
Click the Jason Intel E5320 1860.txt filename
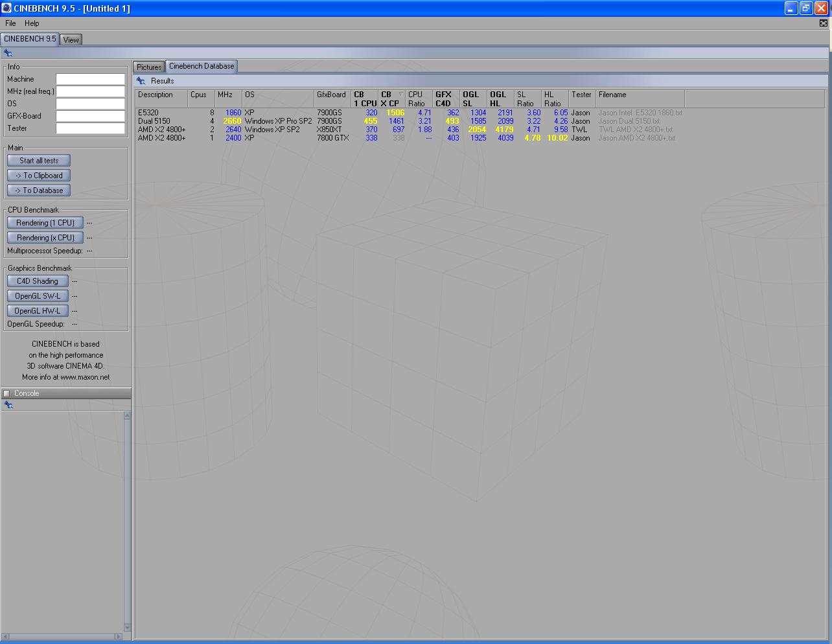point(640,113)
